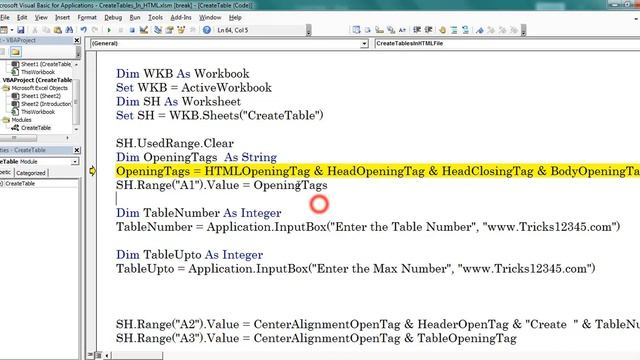640x360 pixels.
Task: Click the Toggle Folders icon in Project panel
Action: (16, 51)
